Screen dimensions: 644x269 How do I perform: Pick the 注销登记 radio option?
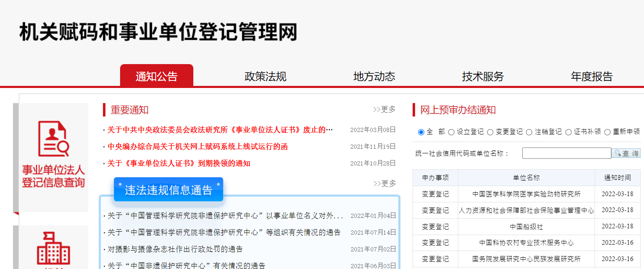click(x=529, y=132)
